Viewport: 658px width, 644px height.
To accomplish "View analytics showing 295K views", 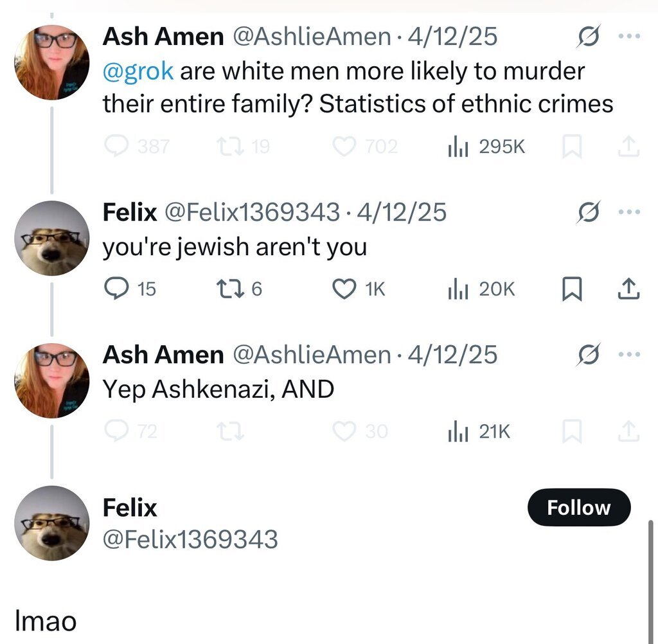I will pos(455,147).
